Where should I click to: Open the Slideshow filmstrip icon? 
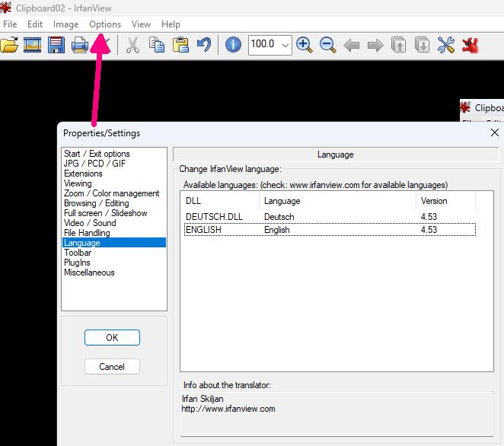tap(32, 45)
